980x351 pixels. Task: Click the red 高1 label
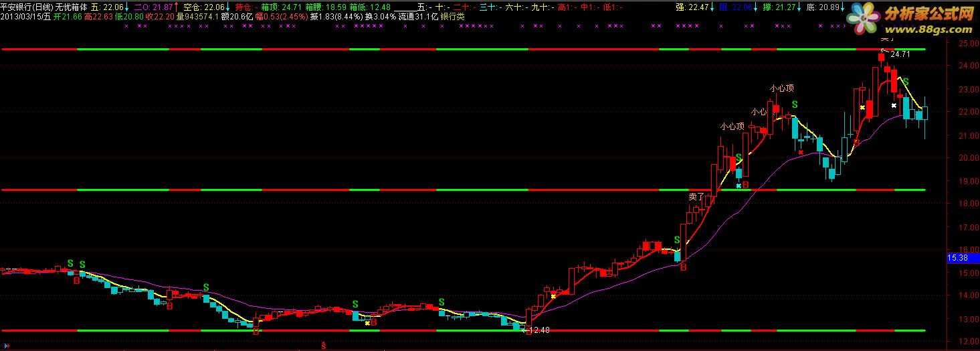566,7
